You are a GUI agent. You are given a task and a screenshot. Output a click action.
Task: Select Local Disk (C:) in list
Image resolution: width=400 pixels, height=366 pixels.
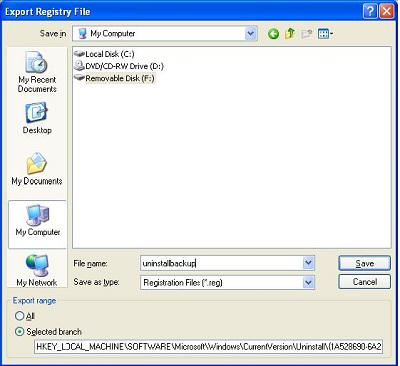104,54
